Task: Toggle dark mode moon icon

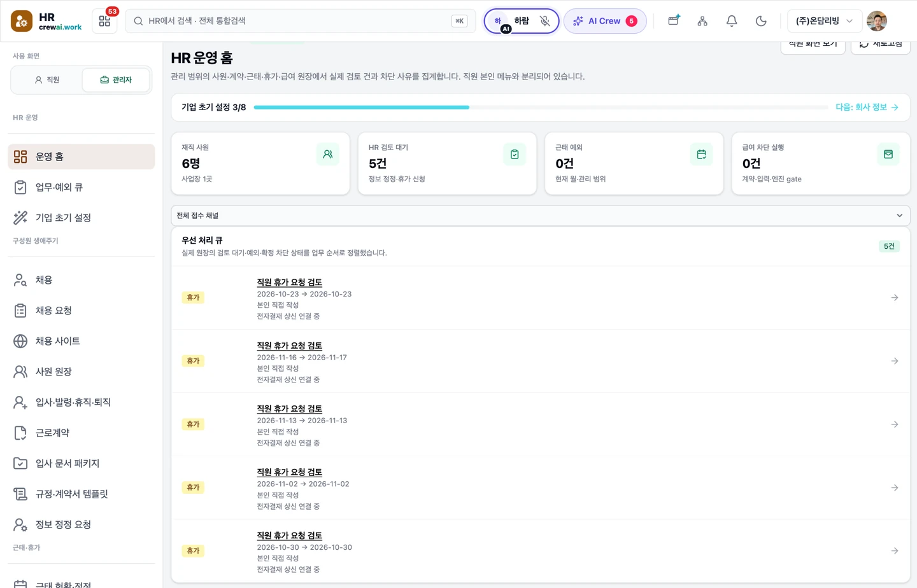Action: click(761, 21)
